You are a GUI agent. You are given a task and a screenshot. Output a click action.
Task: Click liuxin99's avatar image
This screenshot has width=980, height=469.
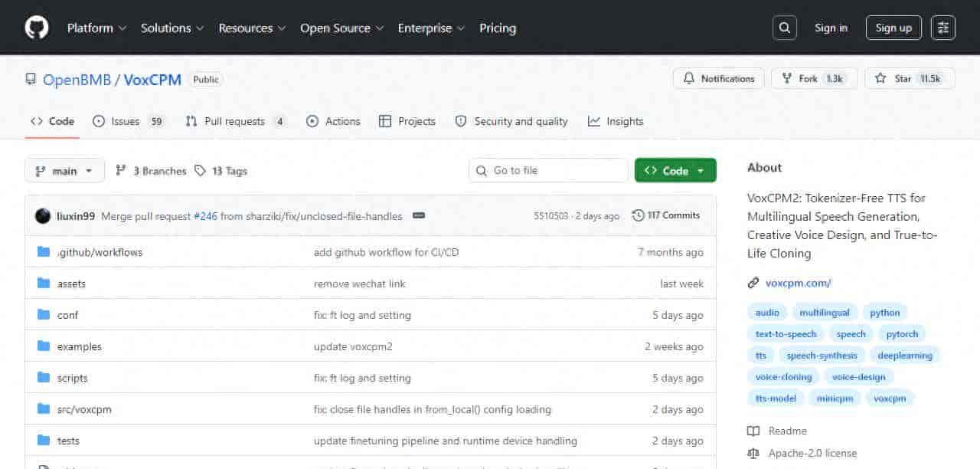point(43,216)
